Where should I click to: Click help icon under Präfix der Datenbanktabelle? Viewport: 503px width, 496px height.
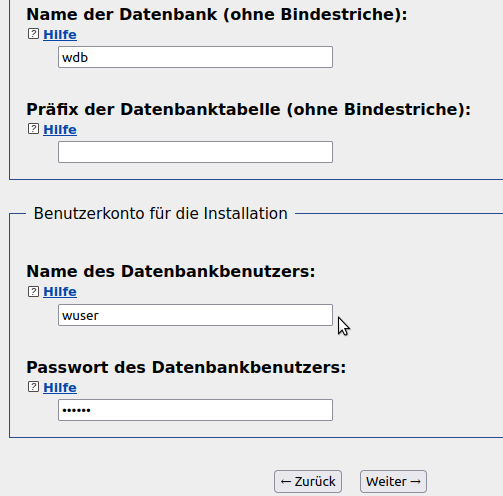(x=33, y=129)
